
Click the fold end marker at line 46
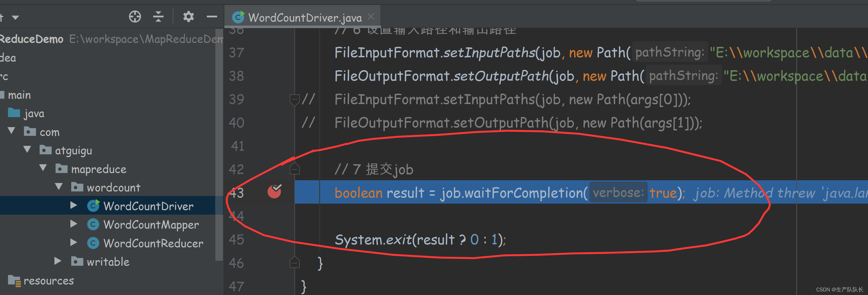point(294,262)
